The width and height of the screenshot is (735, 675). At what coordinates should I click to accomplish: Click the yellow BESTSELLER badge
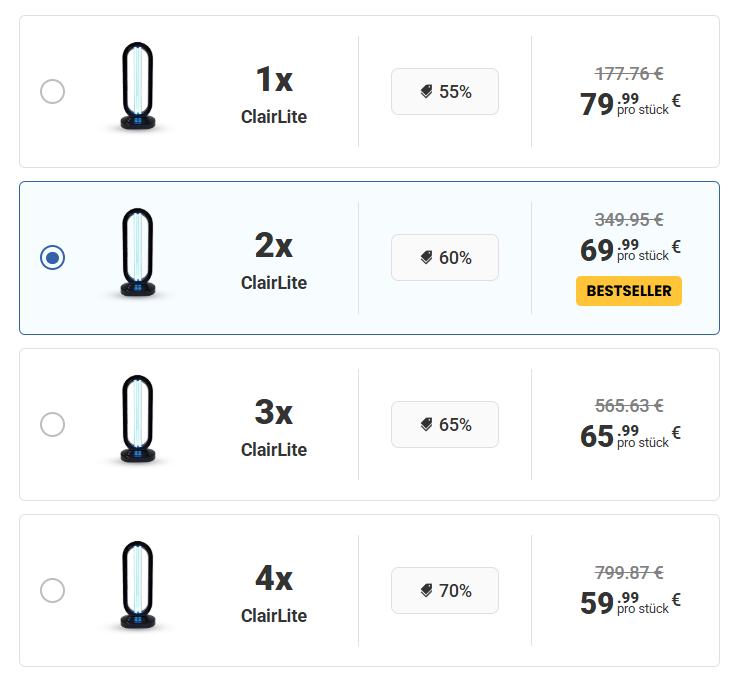tap(629, 291)
